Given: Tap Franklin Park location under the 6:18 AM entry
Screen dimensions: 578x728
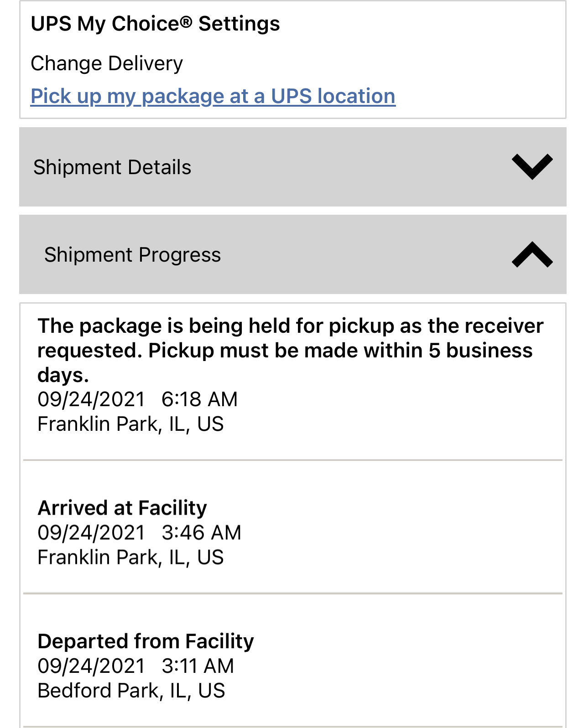Looking at the screenshot, I should [130, 424].
